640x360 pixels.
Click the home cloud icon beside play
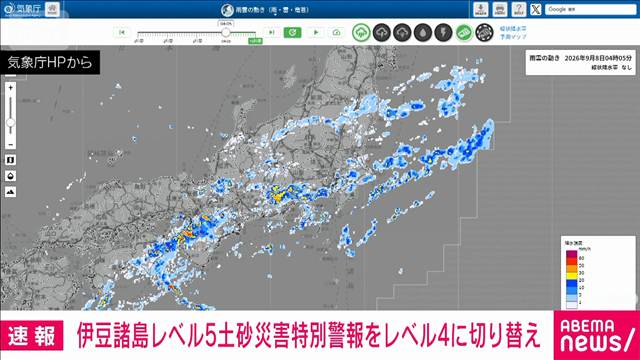[x=336, y=32]
